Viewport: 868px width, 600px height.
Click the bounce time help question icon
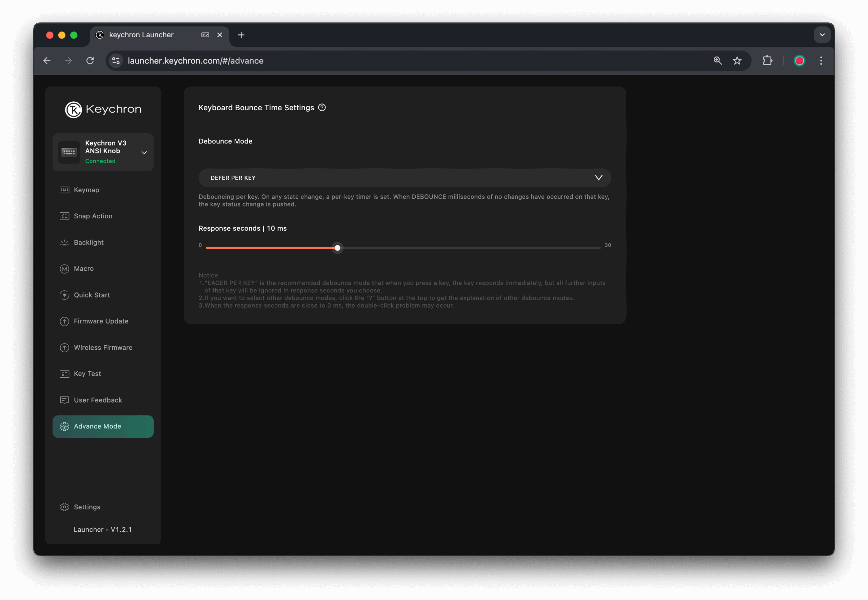point(322,108)
